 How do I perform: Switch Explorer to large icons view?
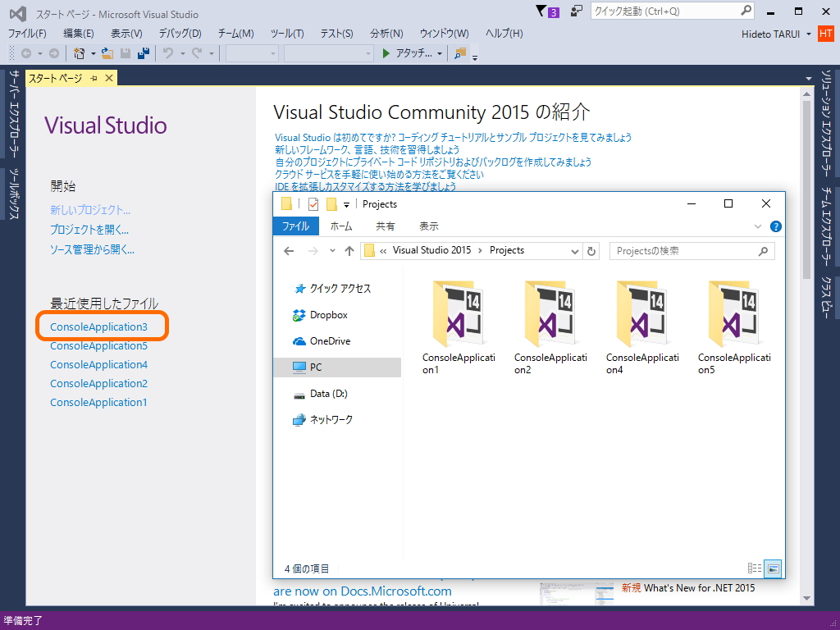(x=773, y=568)
